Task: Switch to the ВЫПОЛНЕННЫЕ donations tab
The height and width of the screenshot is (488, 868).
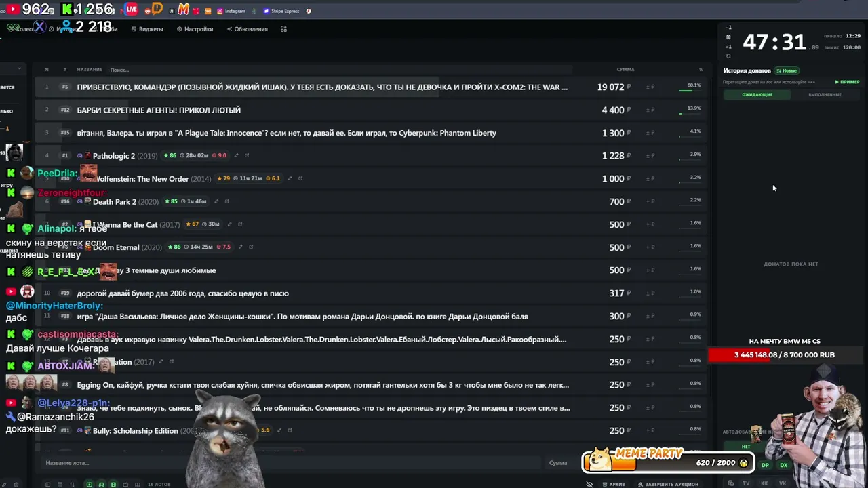Action: [825, 94]
